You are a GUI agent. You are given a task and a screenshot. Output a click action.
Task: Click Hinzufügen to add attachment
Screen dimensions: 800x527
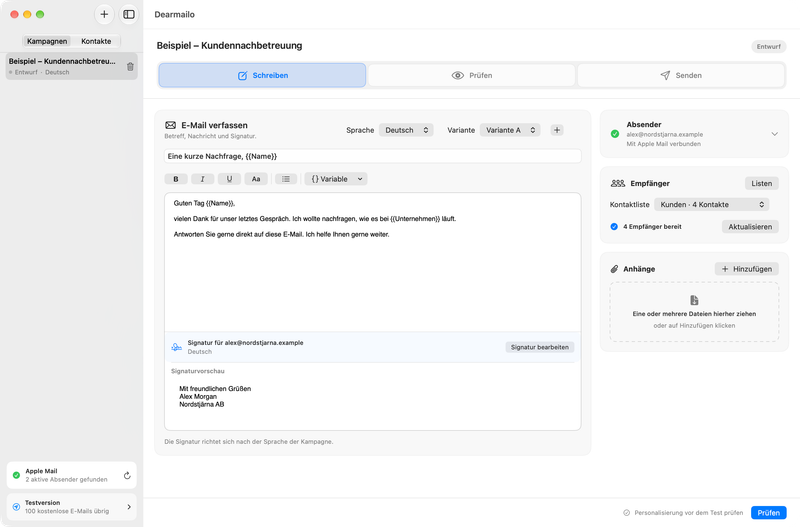[746, 269]
